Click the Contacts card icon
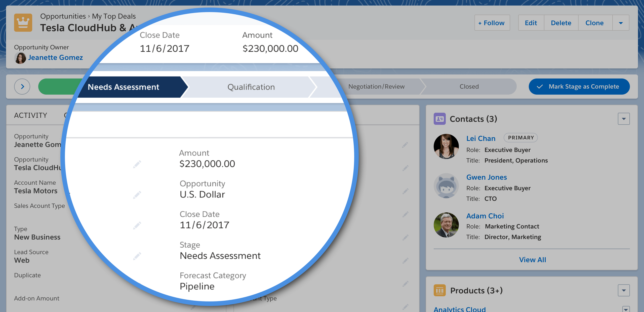This screenshot has width=644, height=312. click(439, 119)
